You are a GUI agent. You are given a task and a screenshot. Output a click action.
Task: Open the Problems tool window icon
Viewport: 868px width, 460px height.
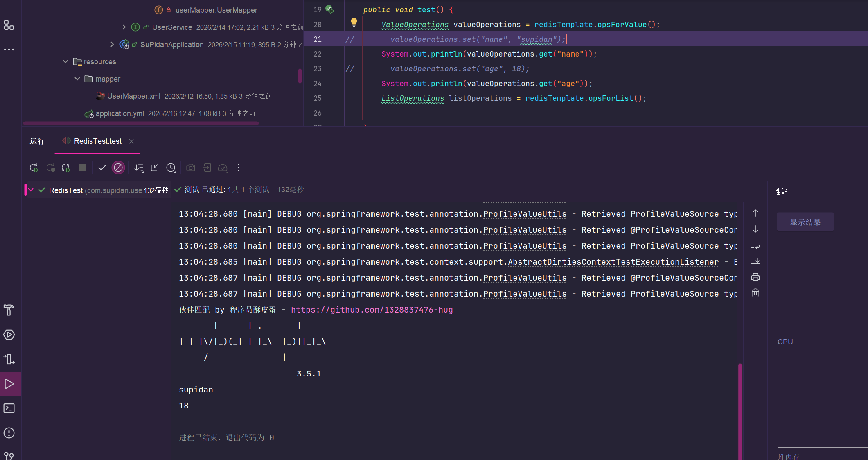pyautogui.click(x=9, y=433)
